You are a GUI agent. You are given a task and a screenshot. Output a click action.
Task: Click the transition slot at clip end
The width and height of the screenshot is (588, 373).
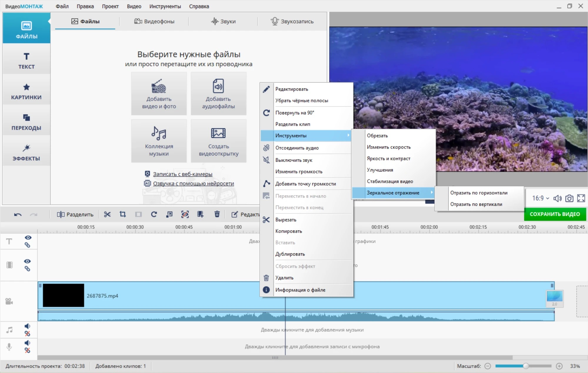[554, 299]
